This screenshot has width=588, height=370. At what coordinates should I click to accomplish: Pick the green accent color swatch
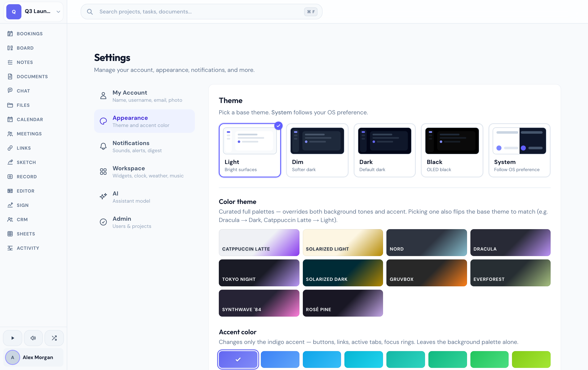489,359
